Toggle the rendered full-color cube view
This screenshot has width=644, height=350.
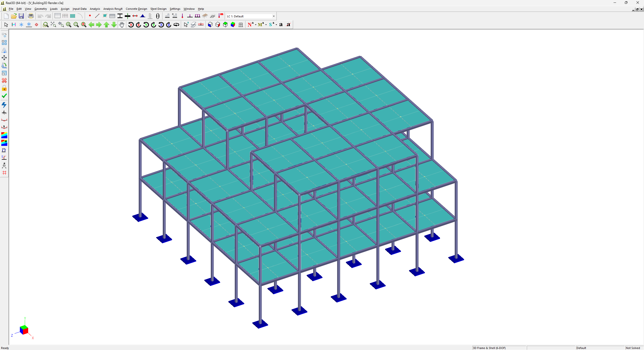(x=233, y=25)
